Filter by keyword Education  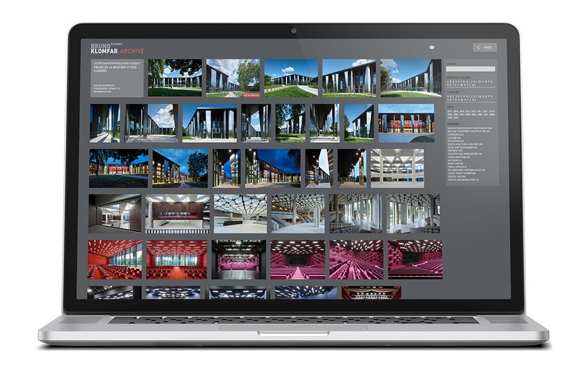click(x=456, y=141)
